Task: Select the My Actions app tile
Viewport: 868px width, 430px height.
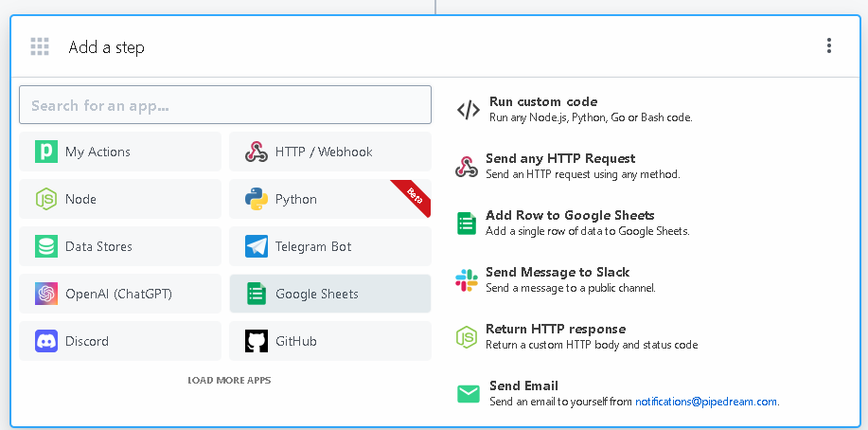Action: tap(120, 152)
